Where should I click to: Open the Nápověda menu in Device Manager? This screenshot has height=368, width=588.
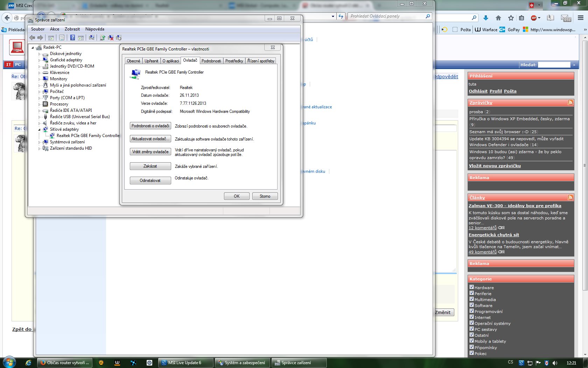click(95, 29)
